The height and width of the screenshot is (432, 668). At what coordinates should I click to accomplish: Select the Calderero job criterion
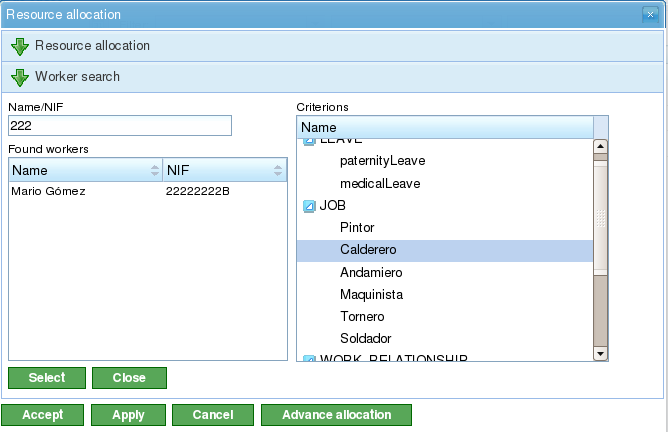[369, 250]
